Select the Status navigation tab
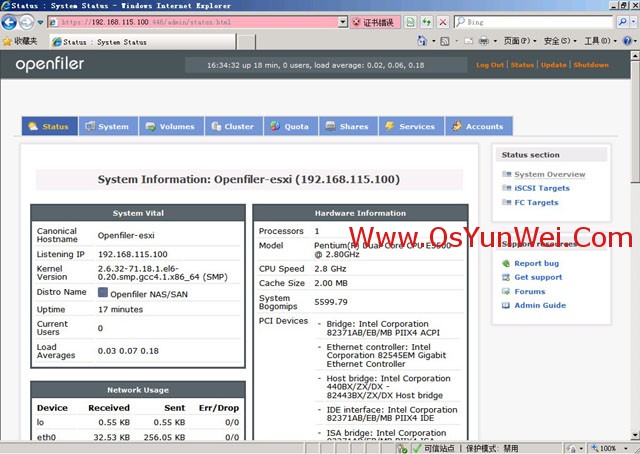This screenshot has width=640, height=454. pos(49,126)
